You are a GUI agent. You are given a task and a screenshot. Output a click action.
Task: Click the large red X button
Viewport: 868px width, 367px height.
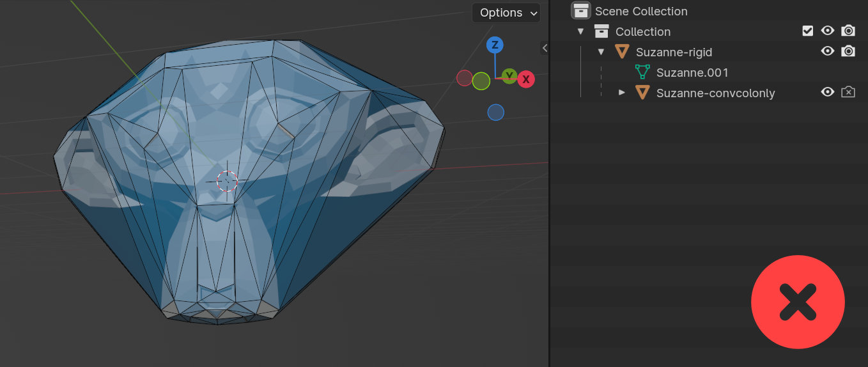pos(798,302)
